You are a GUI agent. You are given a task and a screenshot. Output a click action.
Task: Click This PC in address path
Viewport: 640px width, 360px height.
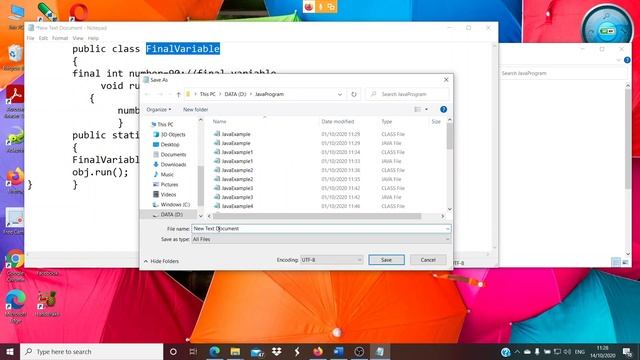[x=207, y=94]
